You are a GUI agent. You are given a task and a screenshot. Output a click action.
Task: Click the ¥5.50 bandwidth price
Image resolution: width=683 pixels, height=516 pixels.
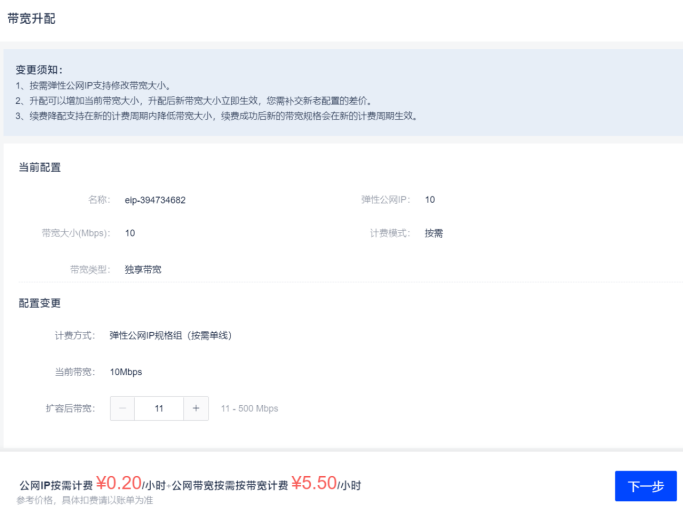[314, 483]
